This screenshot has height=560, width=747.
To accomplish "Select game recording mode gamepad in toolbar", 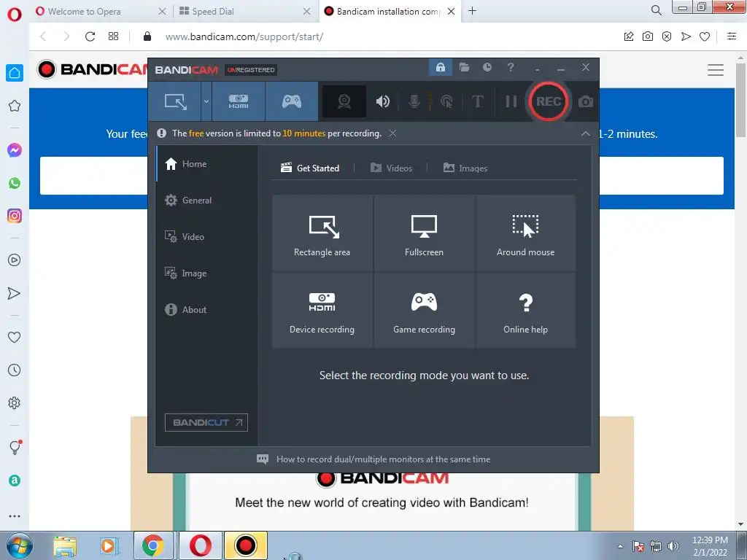I will [292, 101].
